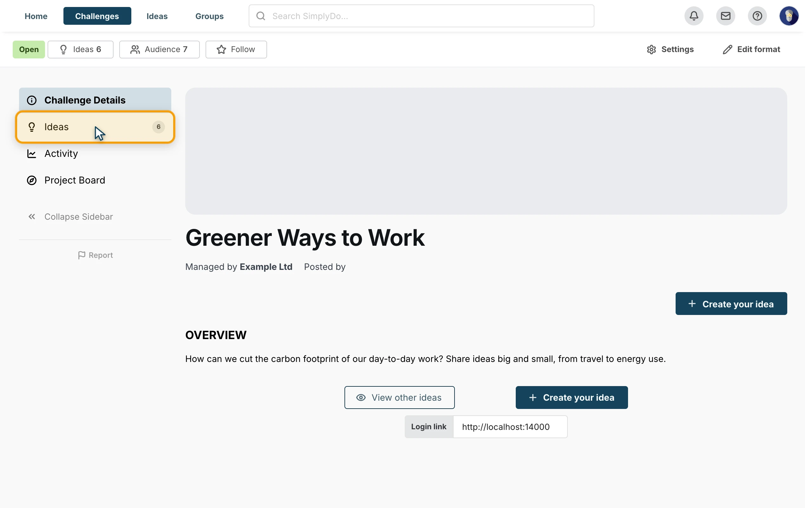Follow this challenge
The width and height of the screenshot is (812, 508).
click(x=236, y=50)
